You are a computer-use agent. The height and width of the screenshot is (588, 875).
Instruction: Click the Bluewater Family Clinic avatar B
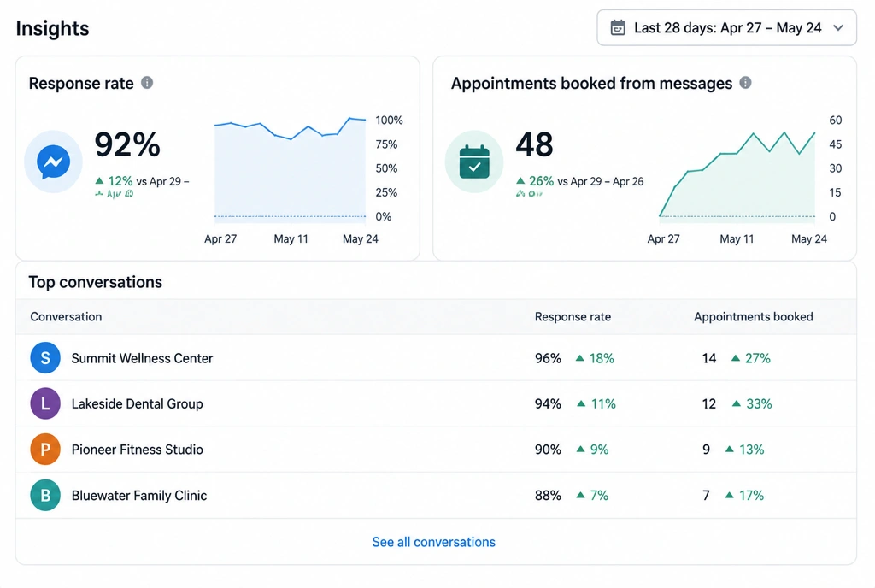[x=45, y=495]
